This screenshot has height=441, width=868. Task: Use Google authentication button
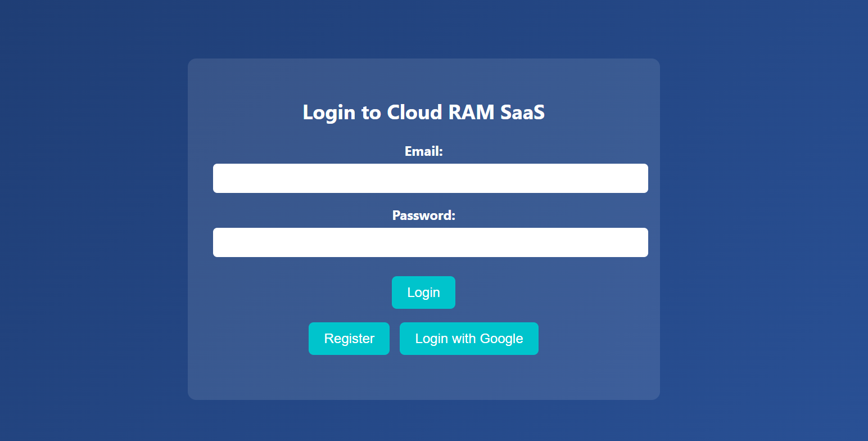click(469, 338)
